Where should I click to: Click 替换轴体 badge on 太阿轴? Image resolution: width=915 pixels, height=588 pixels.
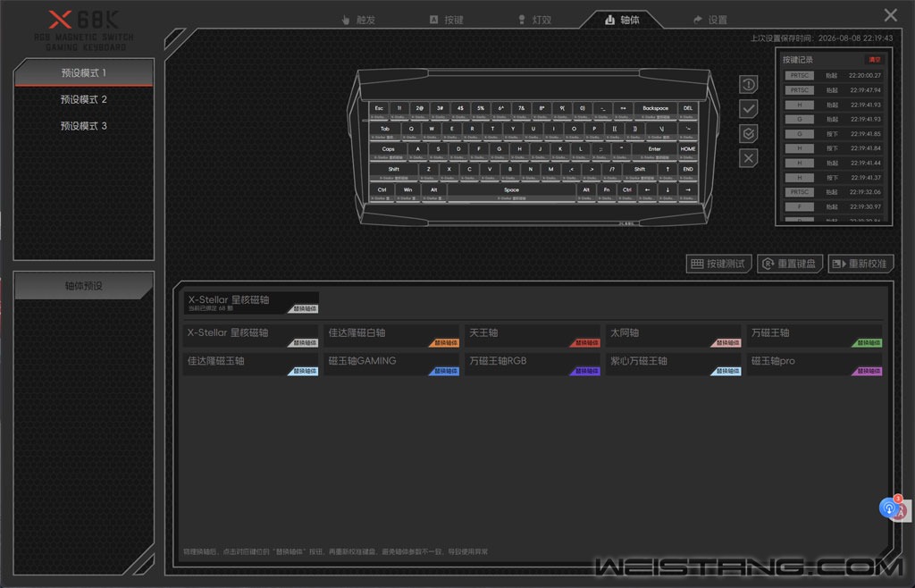[726, 343]
